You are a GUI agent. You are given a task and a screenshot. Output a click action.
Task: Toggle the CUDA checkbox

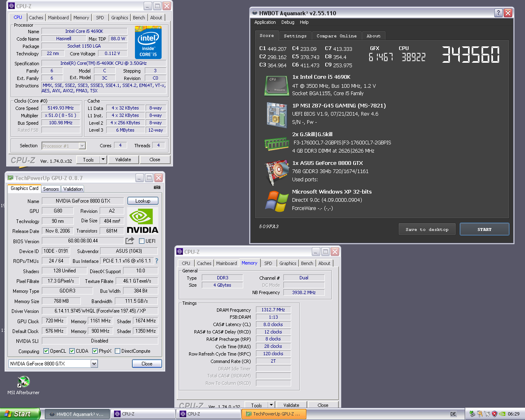tap(72, 351)
